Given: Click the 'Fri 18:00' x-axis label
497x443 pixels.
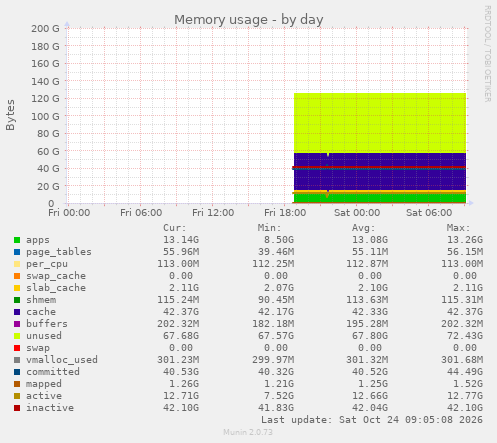Looking at the screenshot, I should click(285, 213).
